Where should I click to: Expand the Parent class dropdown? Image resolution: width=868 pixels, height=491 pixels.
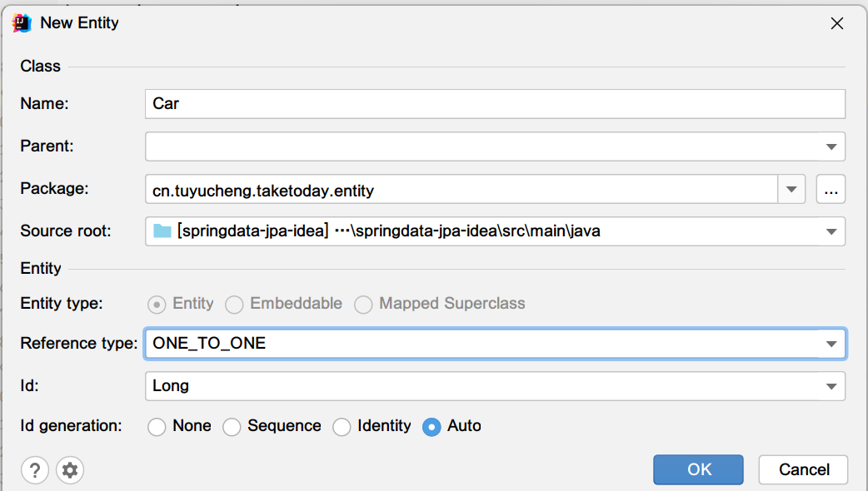831,146
